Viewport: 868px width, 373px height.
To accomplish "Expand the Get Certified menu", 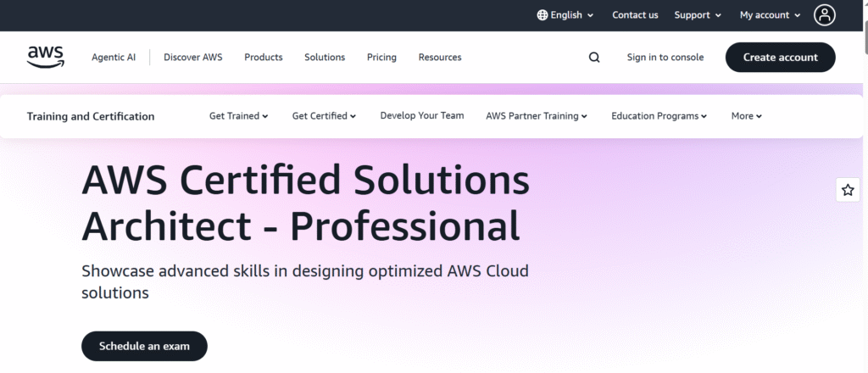I will click(x=324, y=115).
